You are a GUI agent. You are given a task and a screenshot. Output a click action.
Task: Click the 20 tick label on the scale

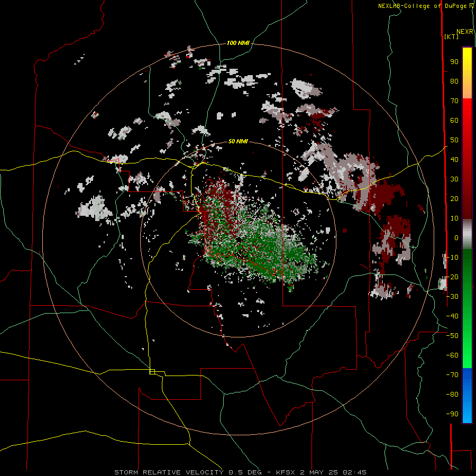[x=454, y=199]
